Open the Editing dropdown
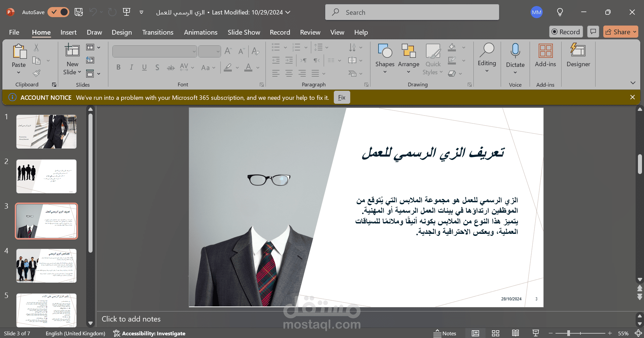 pos(487,58)
